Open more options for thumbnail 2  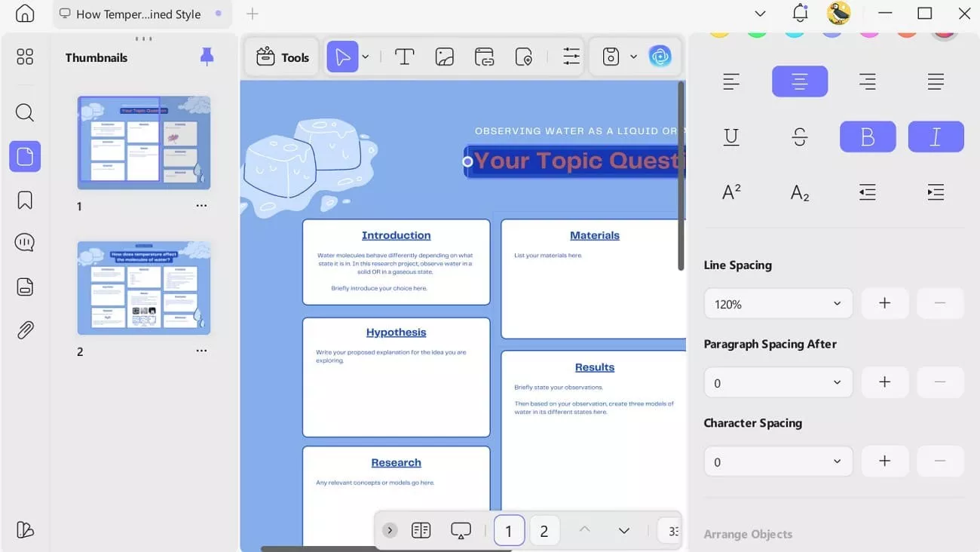(201, 351)
